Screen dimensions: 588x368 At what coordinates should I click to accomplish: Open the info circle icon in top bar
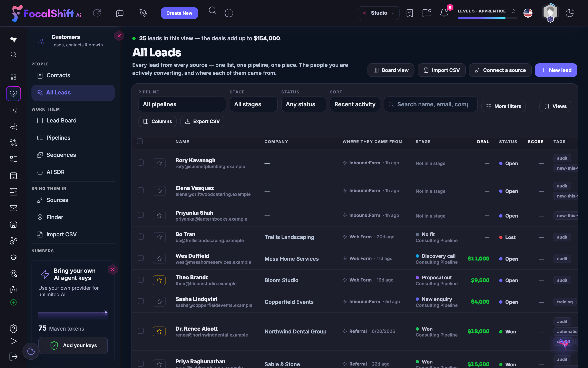pyautogui.click(x=229, y=13)
